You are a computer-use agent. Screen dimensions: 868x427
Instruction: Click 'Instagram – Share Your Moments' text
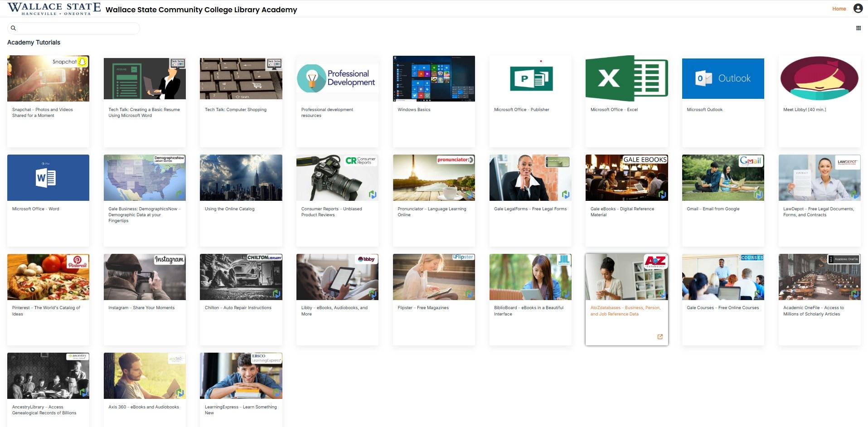[141, 308]
